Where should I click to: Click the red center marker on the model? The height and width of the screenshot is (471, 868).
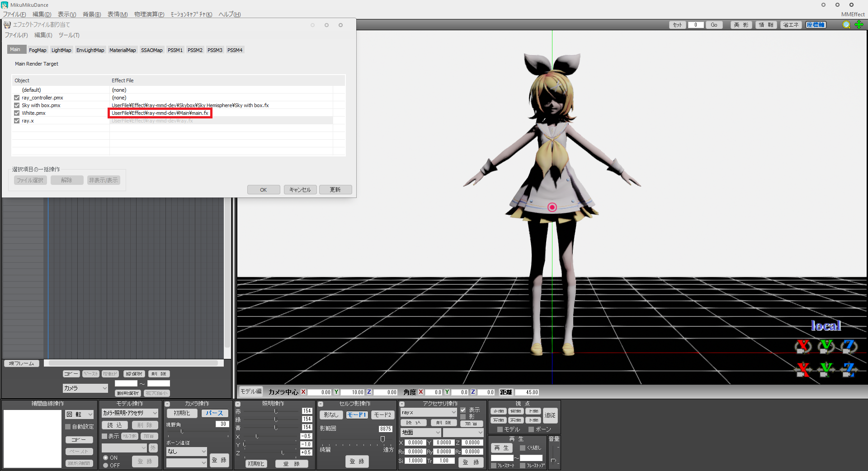tap(552, 207)
